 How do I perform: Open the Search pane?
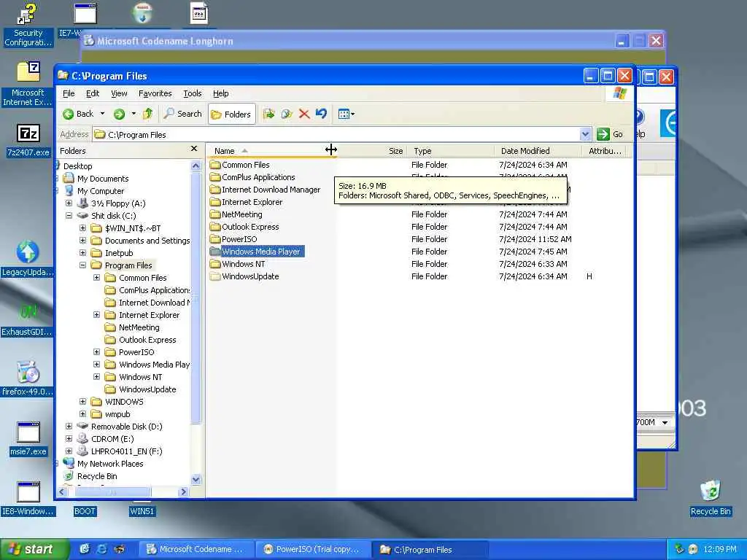coord(182,114)
